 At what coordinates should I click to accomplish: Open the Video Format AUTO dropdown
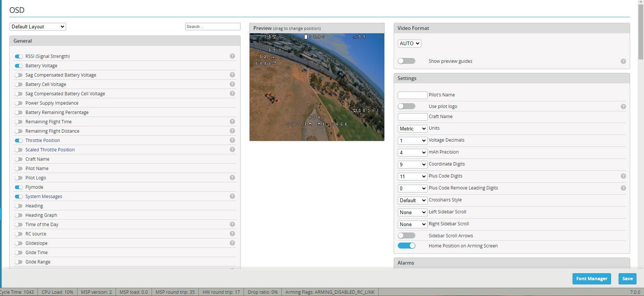[409, 43]
